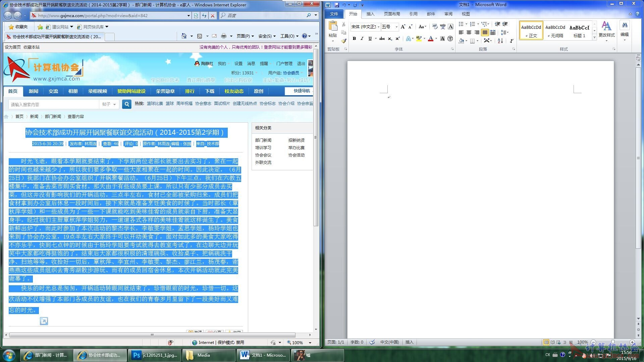
Task: Click the Format Painter brush icon
Action: coord(344,41)
